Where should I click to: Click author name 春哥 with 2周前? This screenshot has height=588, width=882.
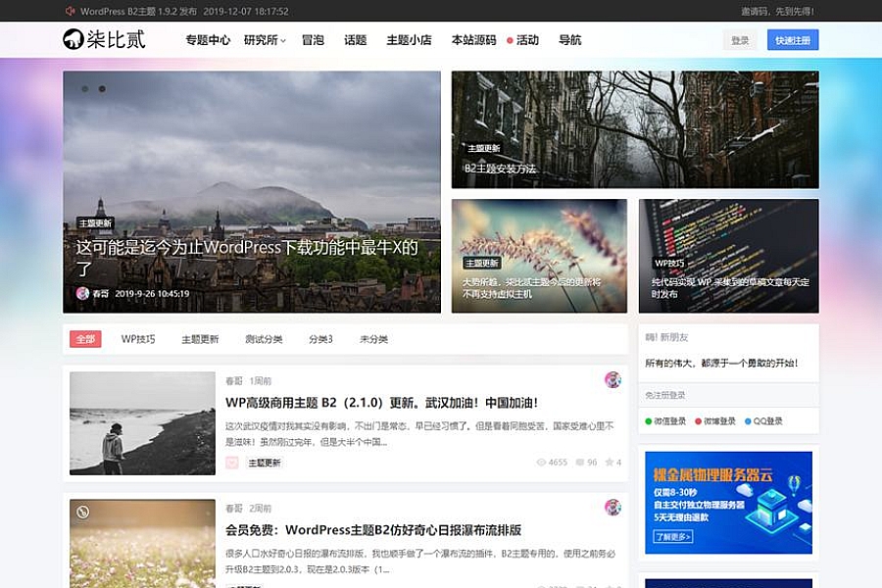point(233,508)
